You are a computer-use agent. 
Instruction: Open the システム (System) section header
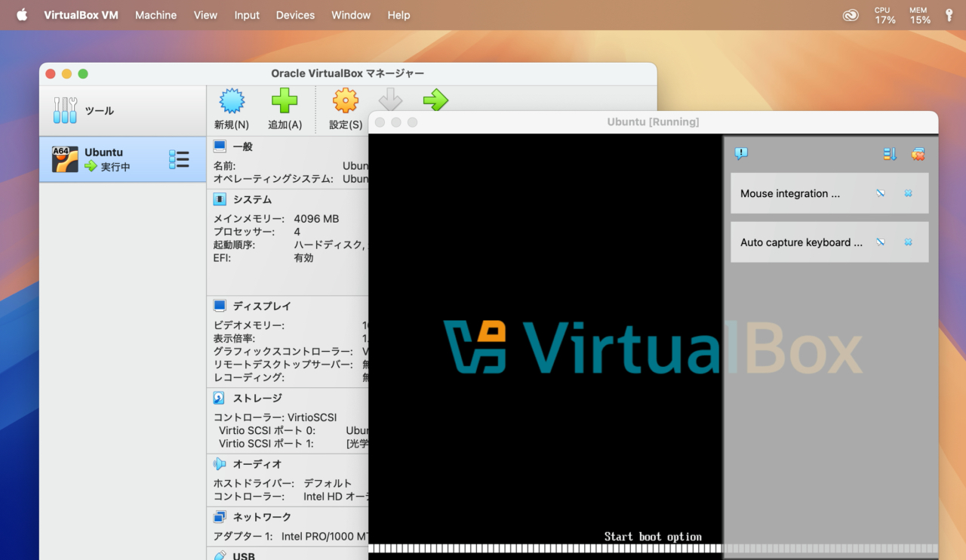click(x=252, y=199)
